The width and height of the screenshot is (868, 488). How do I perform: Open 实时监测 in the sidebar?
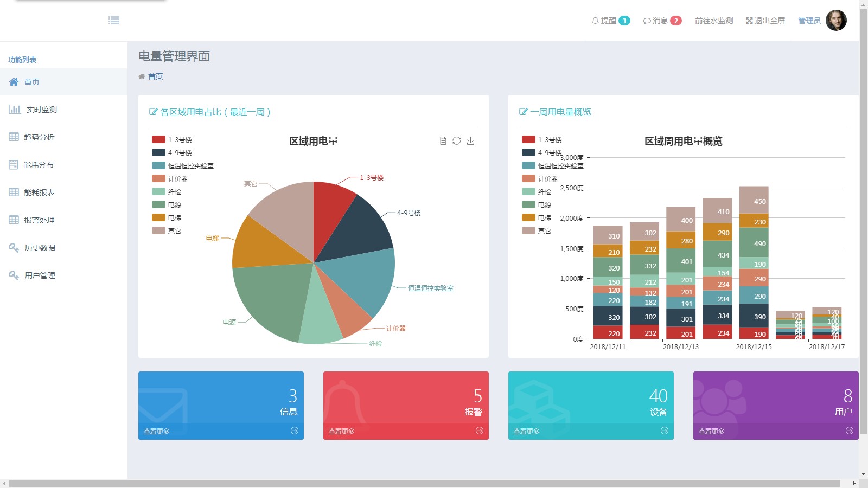pyautogui.click(x=63, y=110)
